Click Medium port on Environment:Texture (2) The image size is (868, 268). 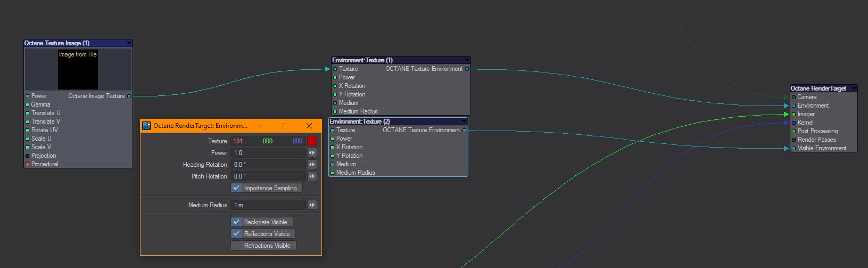332,165
